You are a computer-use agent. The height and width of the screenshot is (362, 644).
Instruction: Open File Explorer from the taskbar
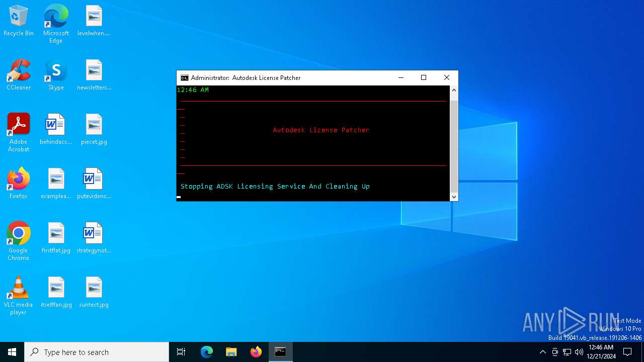(231, 352)
